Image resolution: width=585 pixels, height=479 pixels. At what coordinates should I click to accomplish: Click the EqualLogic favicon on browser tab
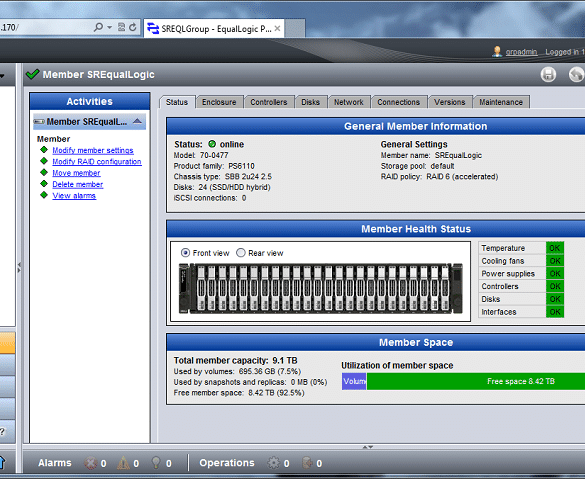coord(153,28)
